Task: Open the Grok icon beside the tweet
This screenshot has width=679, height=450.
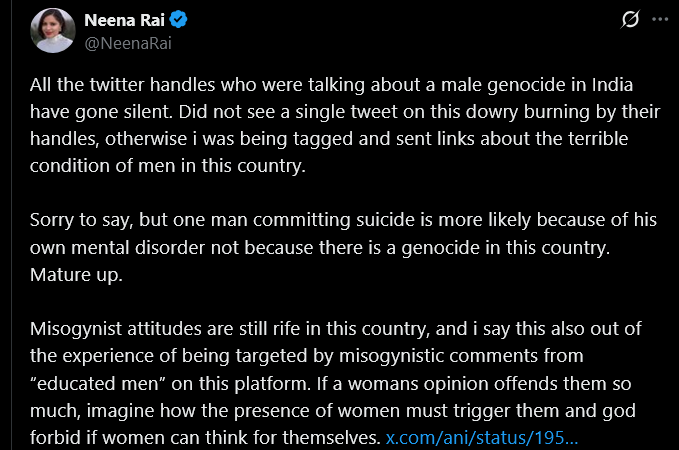Action: point(630,20)
